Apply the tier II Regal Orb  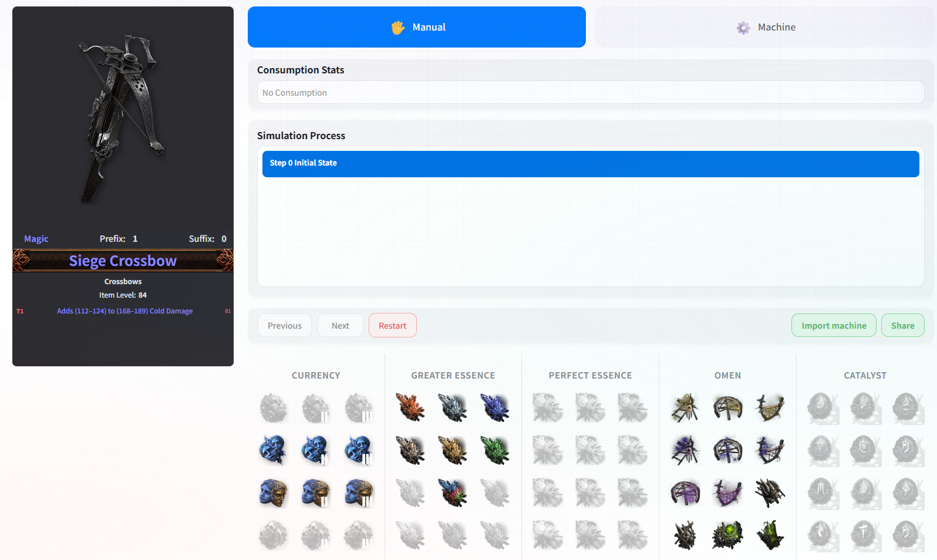coord(316,492)
